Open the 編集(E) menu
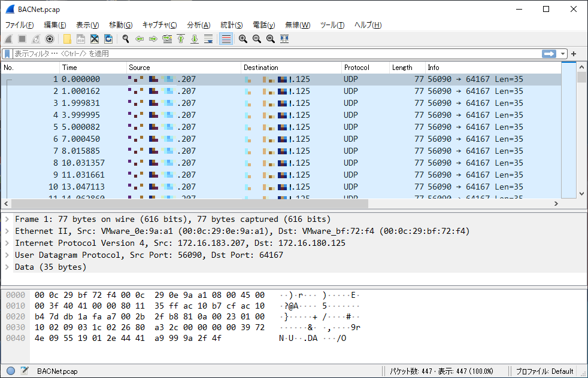 tap(54, 25)
